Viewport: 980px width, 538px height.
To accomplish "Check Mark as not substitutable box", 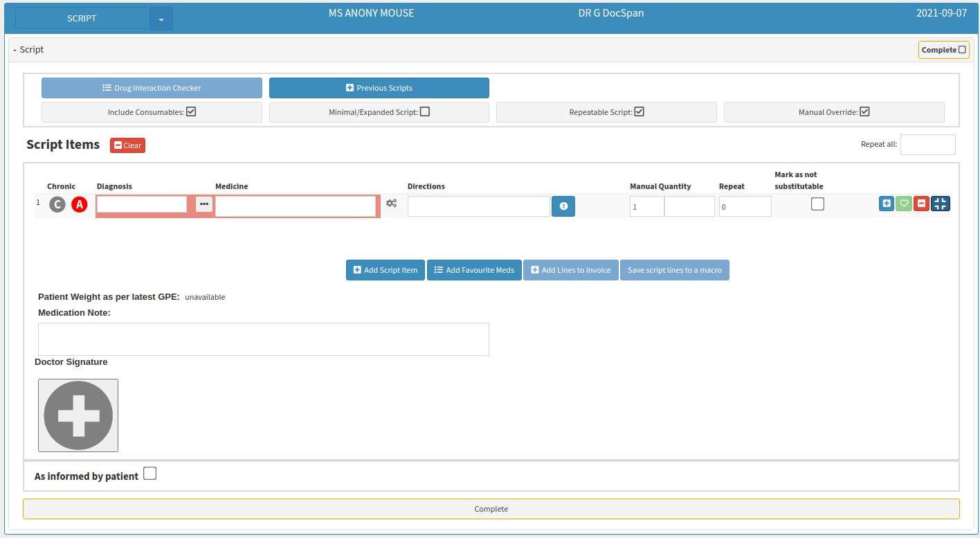I will (817, 204).
